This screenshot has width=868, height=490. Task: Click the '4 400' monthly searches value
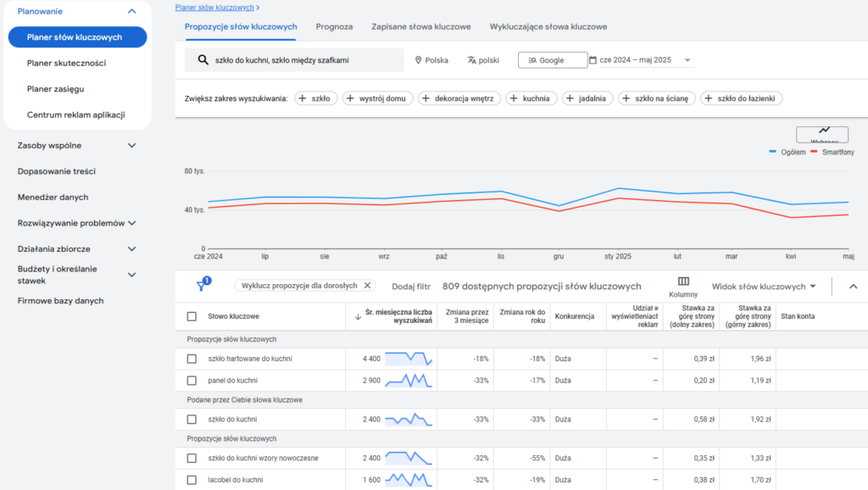tap(371, 359)
